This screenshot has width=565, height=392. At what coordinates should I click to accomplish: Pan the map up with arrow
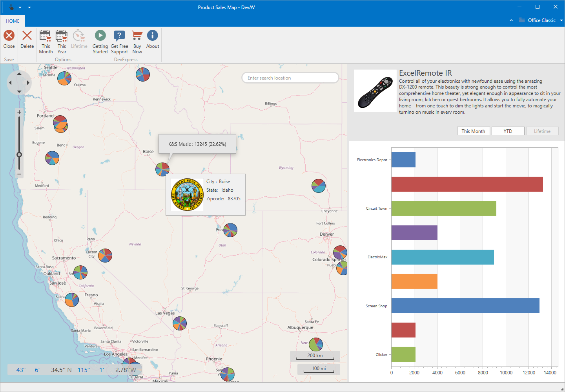pos(19,74)
